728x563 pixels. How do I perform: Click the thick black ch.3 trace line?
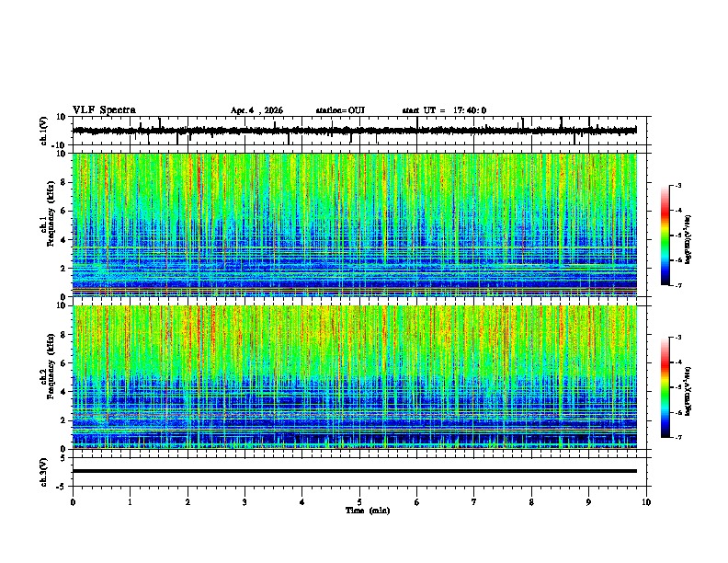pos(354,471)
